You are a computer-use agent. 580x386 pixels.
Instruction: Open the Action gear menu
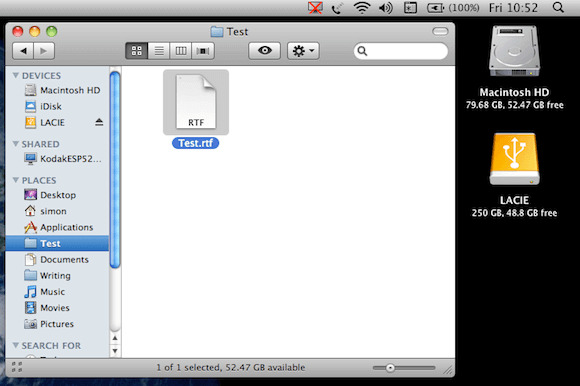(303, 51)
